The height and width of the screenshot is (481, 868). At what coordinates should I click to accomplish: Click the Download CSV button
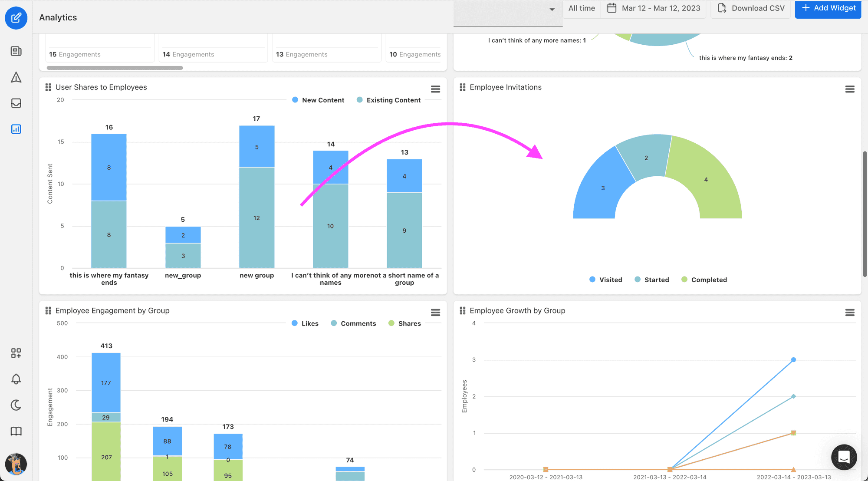tap(751, 8)
